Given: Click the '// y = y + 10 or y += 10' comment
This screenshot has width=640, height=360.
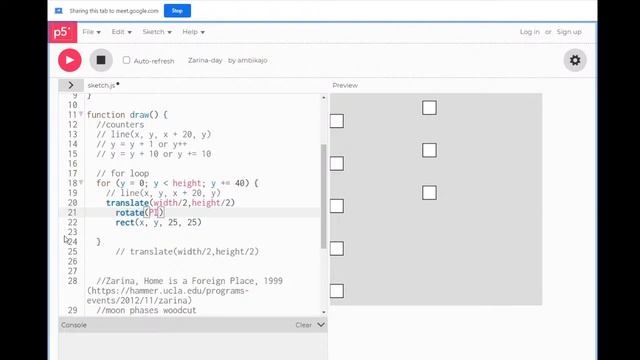Looking at the screenshot, I should coord(154,154).
